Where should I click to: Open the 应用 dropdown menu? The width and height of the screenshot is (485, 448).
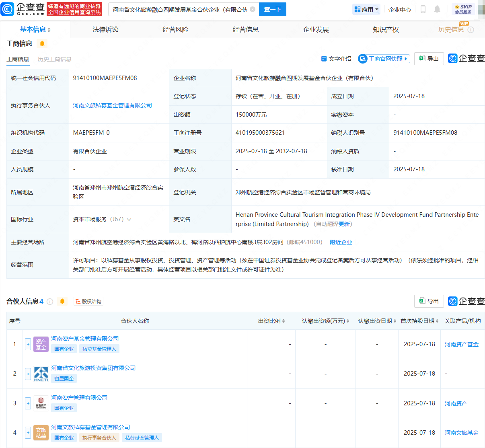click(366, 9)
